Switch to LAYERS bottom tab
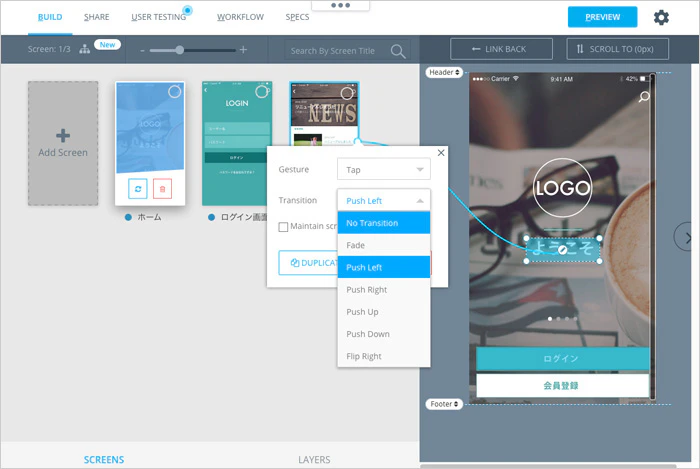 [314, 459]
